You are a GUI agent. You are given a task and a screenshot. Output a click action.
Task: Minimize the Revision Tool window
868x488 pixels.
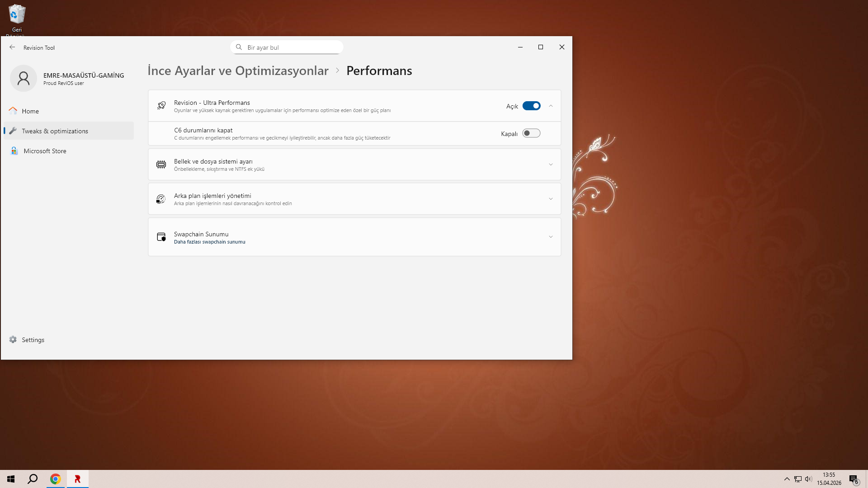520,47
